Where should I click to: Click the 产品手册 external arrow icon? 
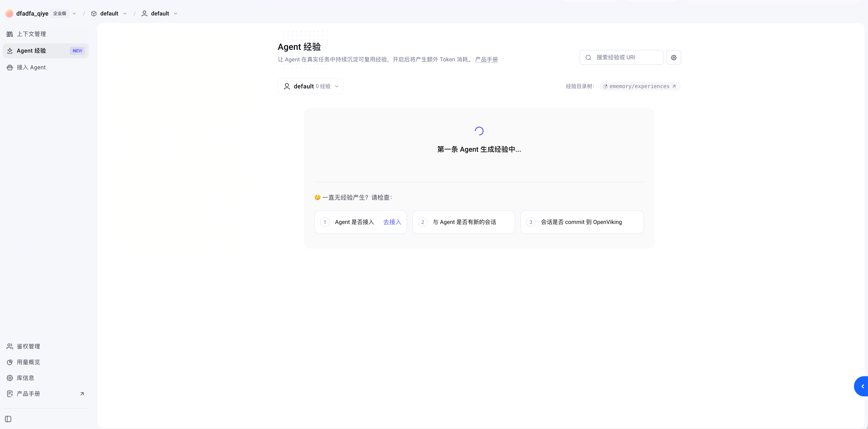pos(82,394)
